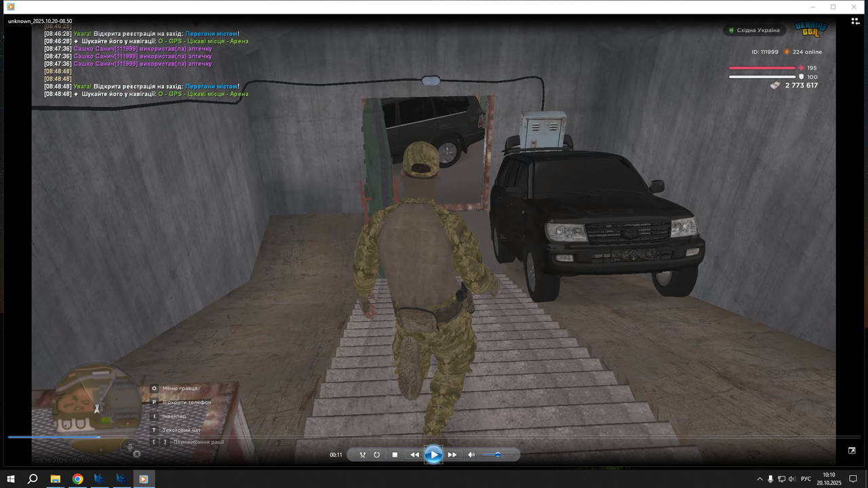Open network settings from the tray icon

(x=781, y=479)
